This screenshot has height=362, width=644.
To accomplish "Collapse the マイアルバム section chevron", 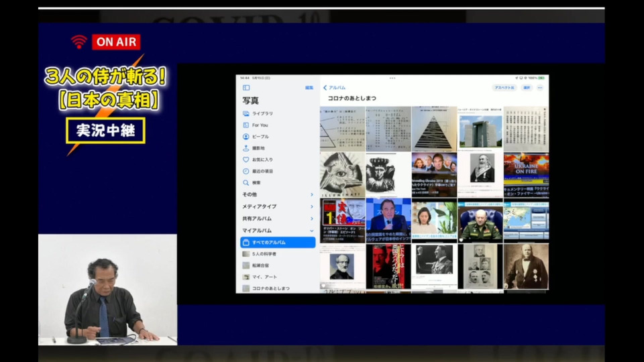I will pyautogui.click(x=312, y=231).
